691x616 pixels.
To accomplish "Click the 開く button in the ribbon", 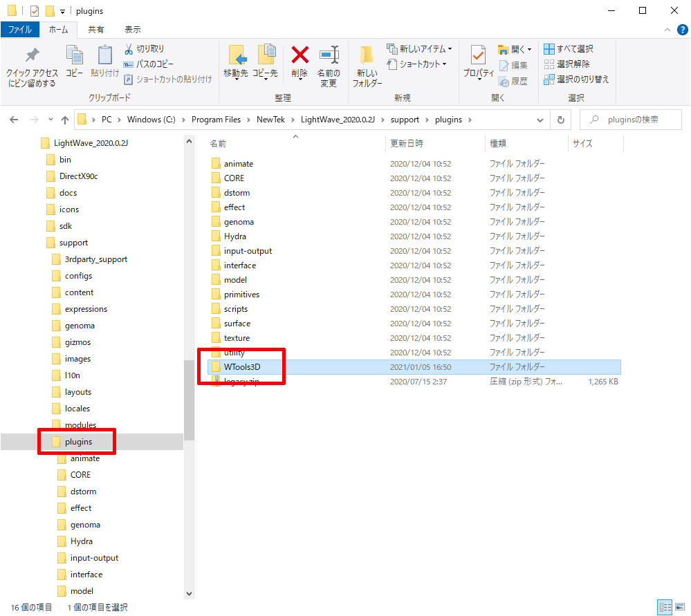I will 515,49.
